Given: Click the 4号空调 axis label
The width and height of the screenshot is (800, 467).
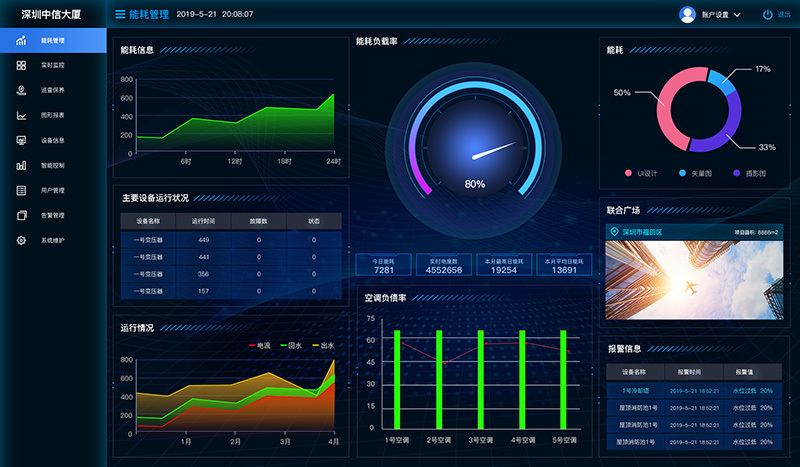Looking at the screenshot, I should pyautogui.click(x=523, y=440).
